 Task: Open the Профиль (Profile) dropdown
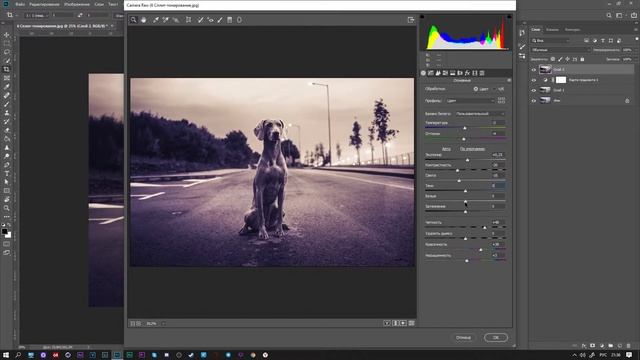pyautogui.click(x=470, y=100)
